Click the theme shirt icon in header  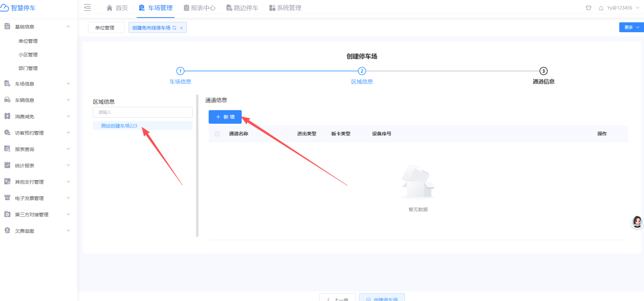(x=588, y=8)
